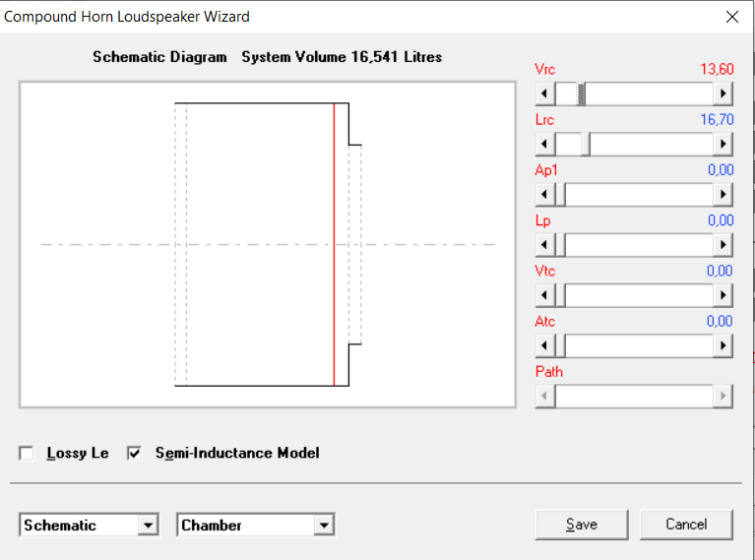The image size is (755, 560).
Task: Click the disabled Path slider right arrow
Action: [723, 397]
